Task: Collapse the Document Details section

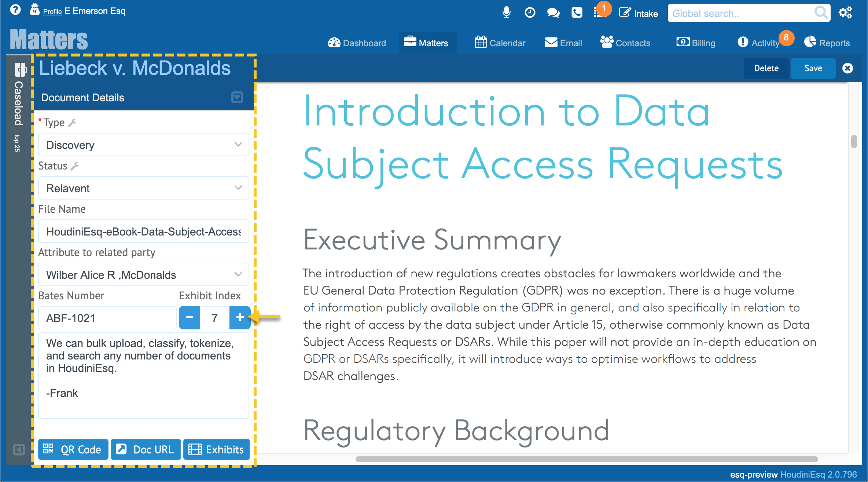Action: (x=237, y=97)
